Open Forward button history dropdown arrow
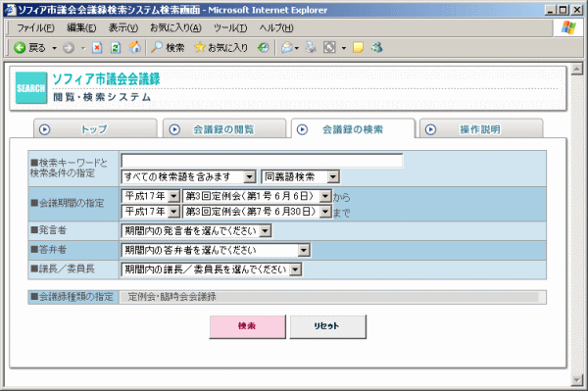Image resolution: width=588 pixels, height=391 pixels. point(83,48)
